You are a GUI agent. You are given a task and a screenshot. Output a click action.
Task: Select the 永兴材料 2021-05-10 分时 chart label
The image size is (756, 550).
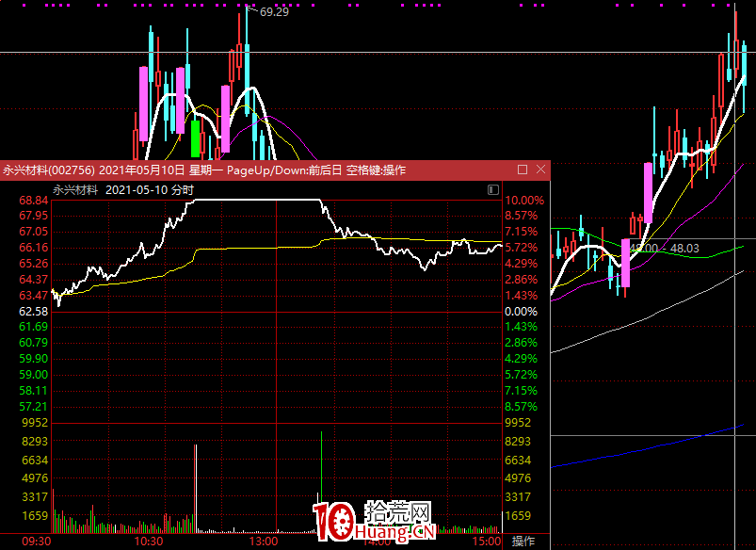123,190
